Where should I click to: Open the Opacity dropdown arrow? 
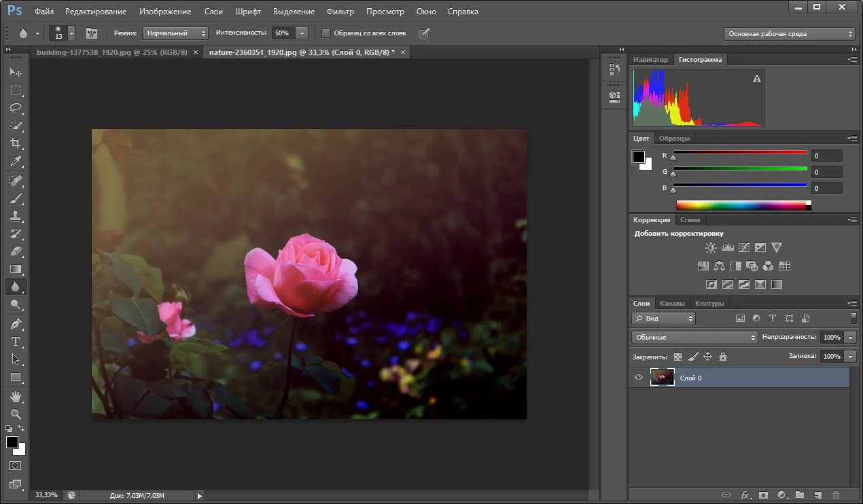point(851,337)
